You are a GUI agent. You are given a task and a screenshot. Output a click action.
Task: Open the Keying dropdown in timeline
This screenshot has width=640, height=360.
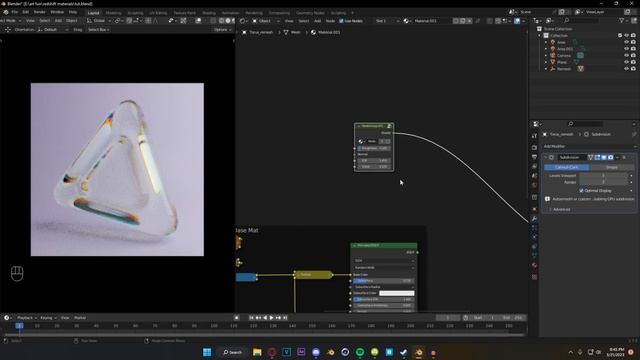[x=48, y=318]
